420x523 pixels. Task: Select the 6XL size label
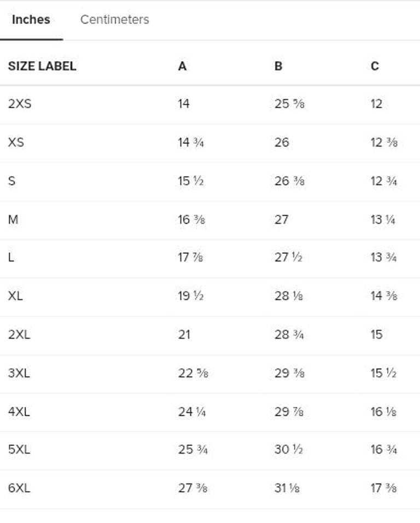(19, 488)
